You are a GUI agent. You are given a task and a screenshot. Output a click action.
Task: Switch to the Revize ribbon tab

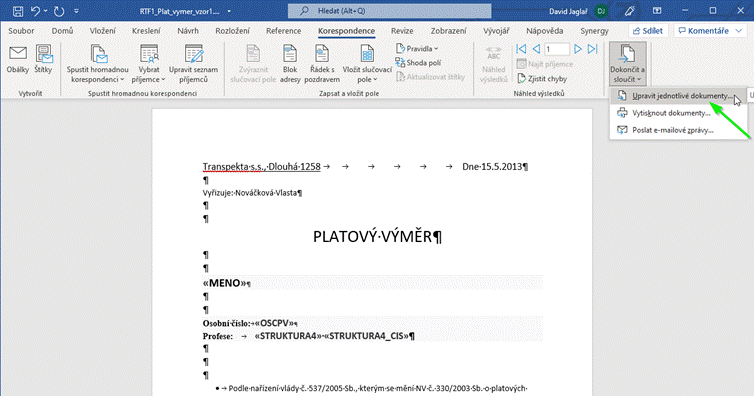tap(402, 31)
